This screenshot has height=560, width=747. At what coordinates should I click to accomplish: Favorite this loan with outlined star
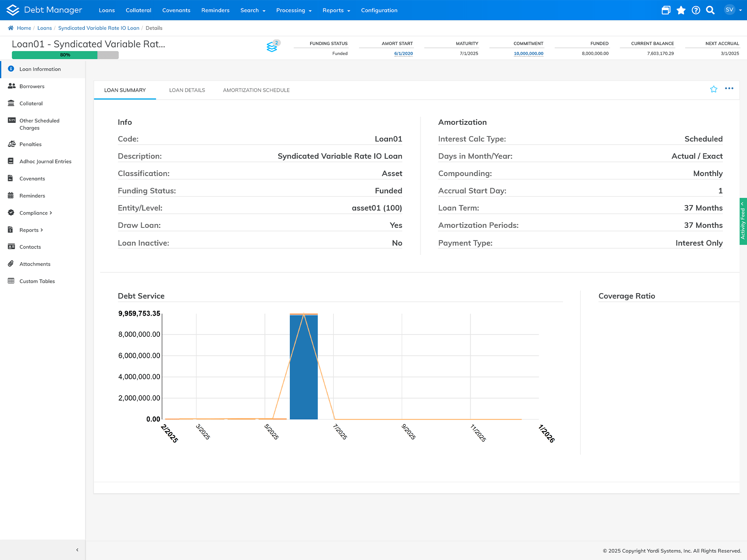point(714,89)
